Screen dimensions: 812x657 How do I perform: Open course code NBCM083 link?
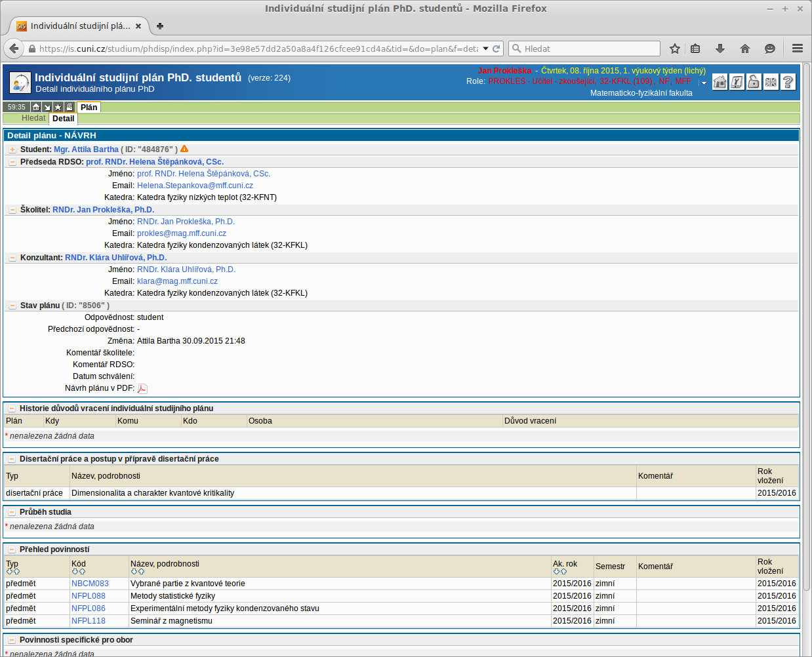coord(90,584)
